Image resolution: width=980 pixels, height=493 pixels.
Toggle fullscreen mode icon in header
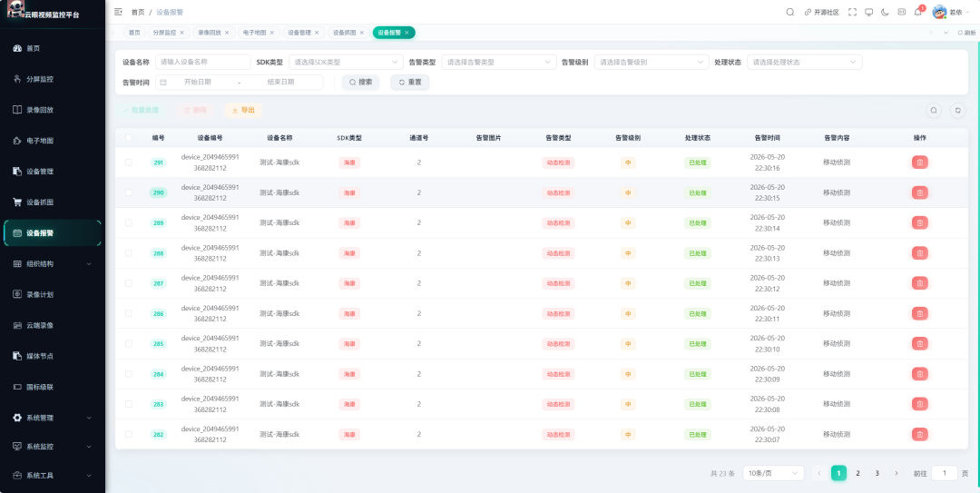point(852,12)
